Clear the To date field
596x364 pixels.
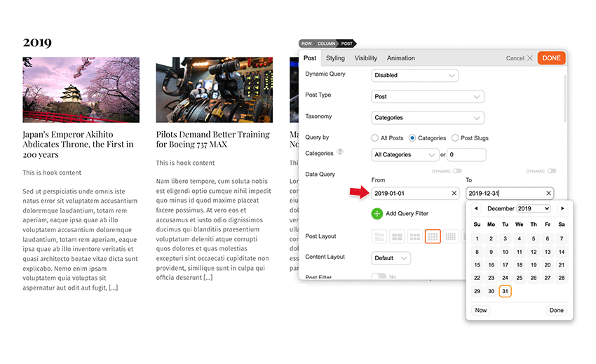point(548,193)
